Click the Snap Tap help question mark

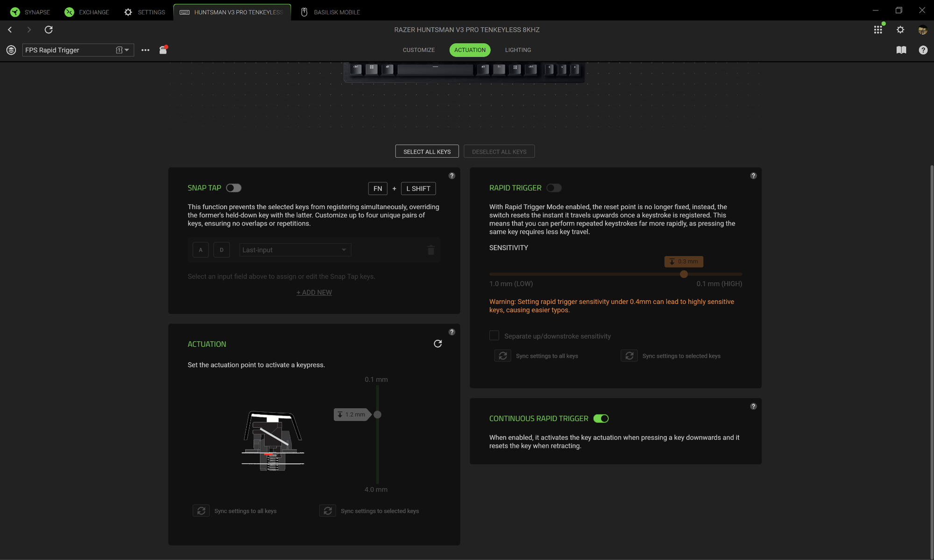point(452,175)
